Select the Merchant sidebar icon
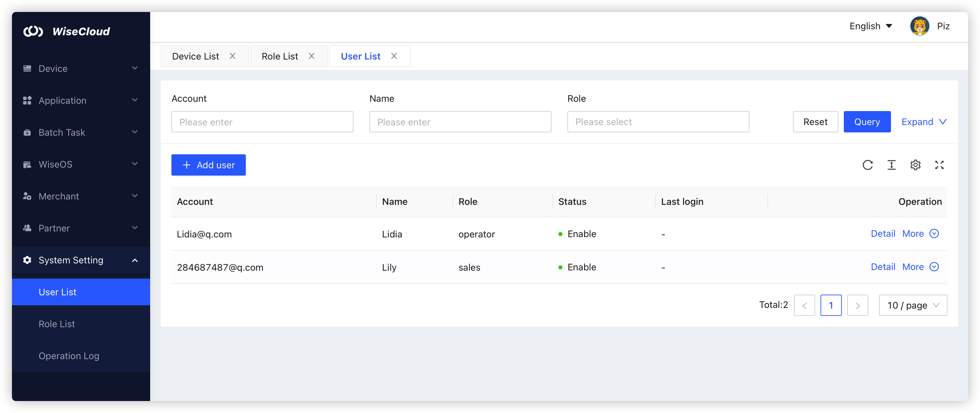This screenshot has width=980, height=413. [x=27, y=196]
